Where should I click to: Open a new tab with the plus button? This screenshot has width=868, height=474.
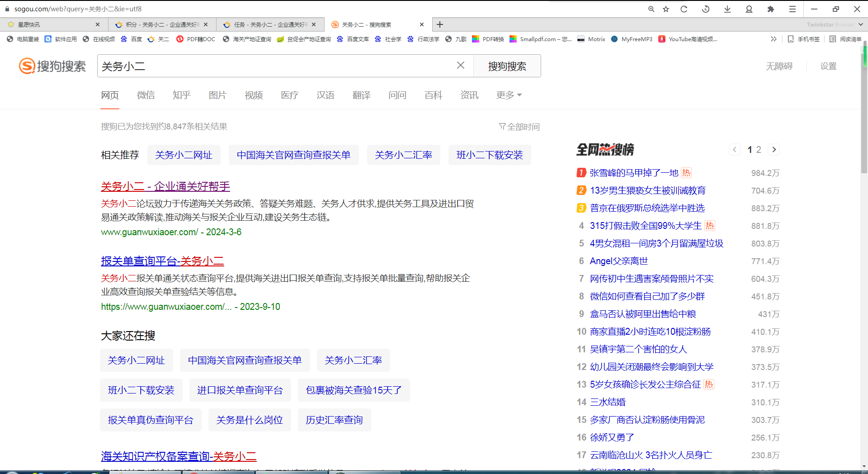(x=440, y=24)
